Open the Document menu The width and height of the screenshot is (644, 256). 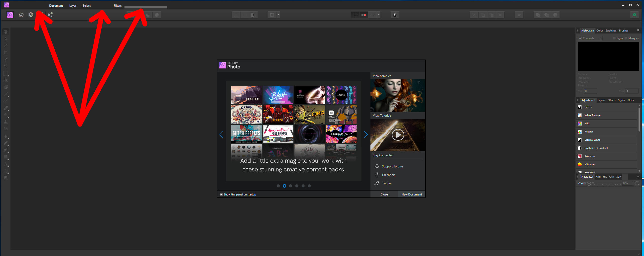56,5
